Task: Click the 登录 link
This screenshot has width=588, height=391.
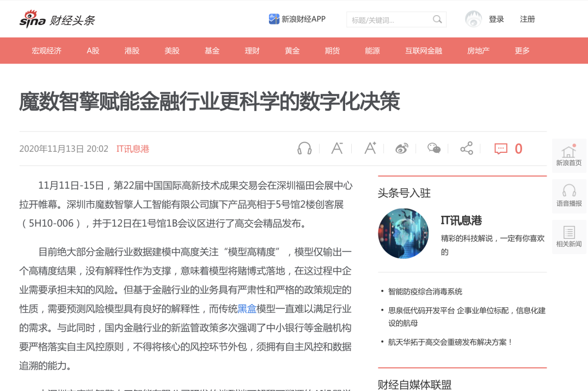Action: coord(496,19)
